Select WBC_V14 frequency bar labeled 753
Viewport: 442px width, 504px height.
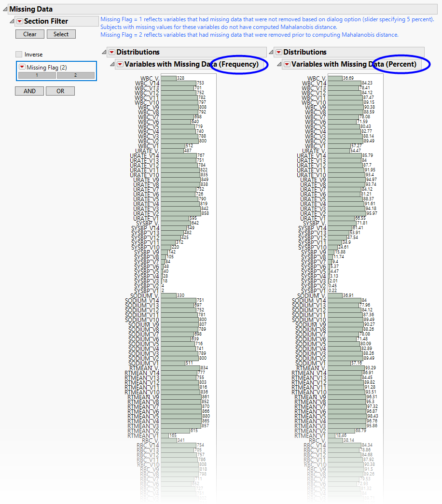click(x=179, y=83)
